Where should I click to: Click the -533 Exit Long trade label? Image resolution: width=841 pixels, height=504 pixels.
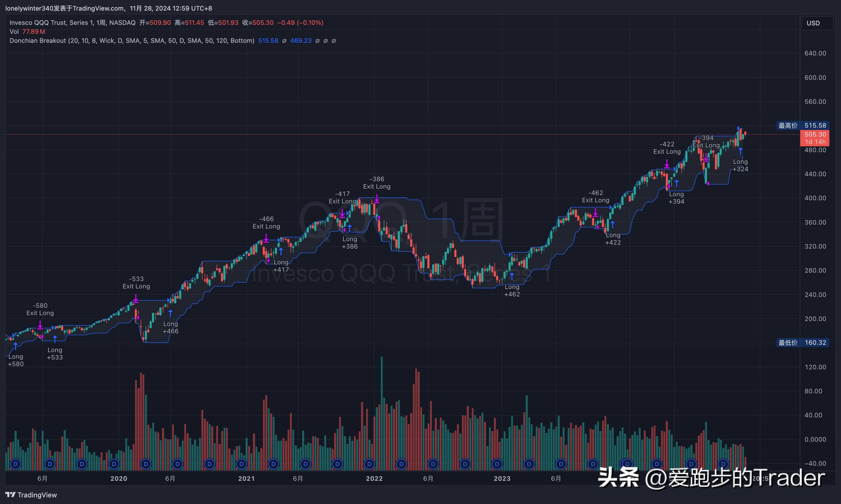(x=136, y=283)
